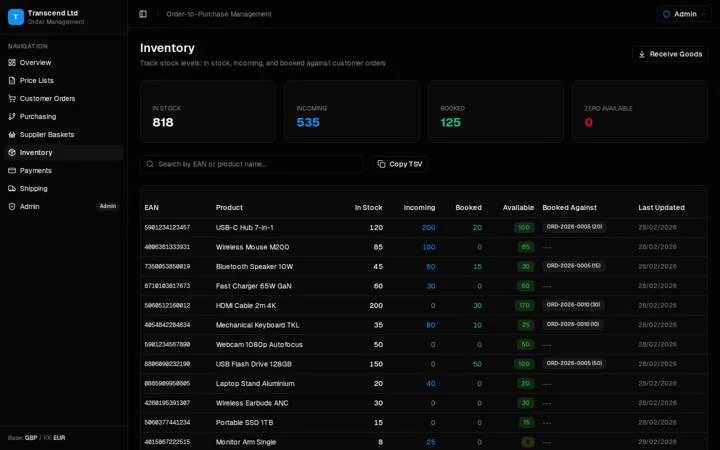Navigate to Customer Orders
The width and height of the screenshot is (720, 450).
63,98
